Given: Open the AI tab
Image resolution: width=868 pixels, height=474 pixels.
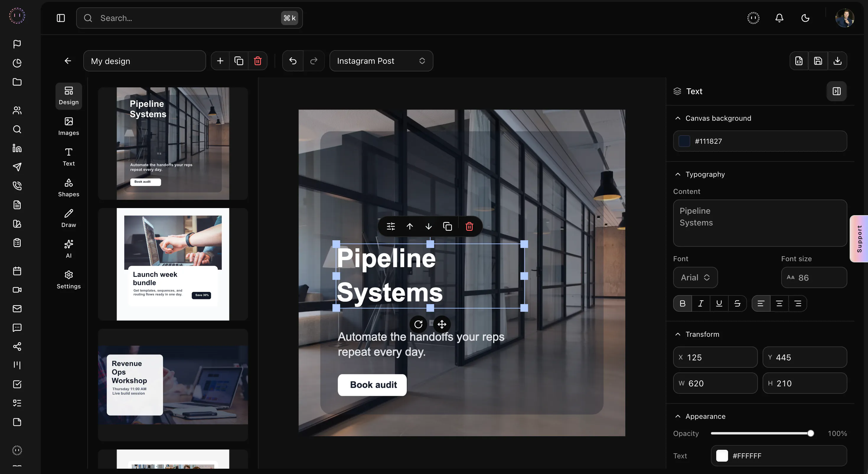Looking at the screenshot, I should (69, 249).
